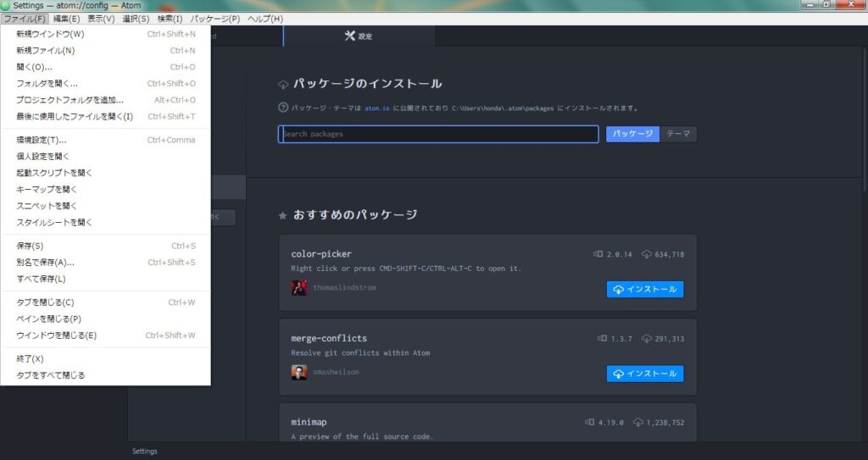Click Settings label in status bar
Image resolution: width=868 pixels, height=460 pixels.
coord(144,452)
